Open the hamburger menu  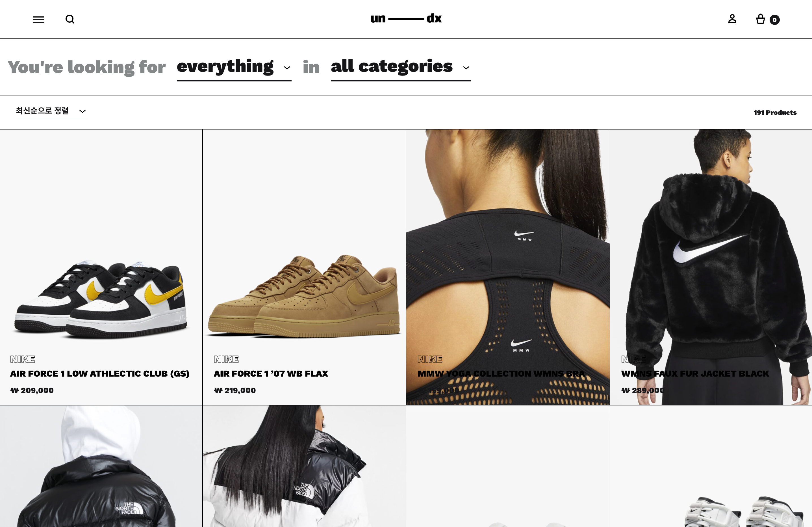(x=38, y=20)
